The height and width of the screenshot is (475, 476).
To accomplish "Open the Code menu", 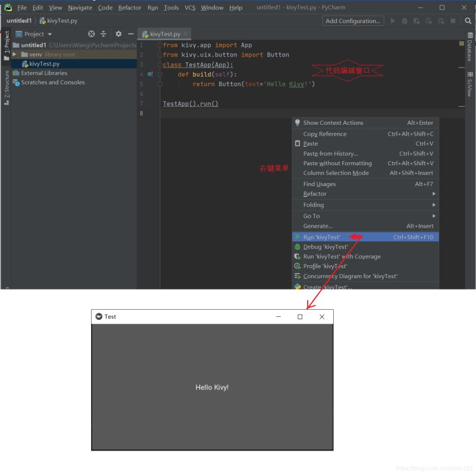I will click(105, 8).
